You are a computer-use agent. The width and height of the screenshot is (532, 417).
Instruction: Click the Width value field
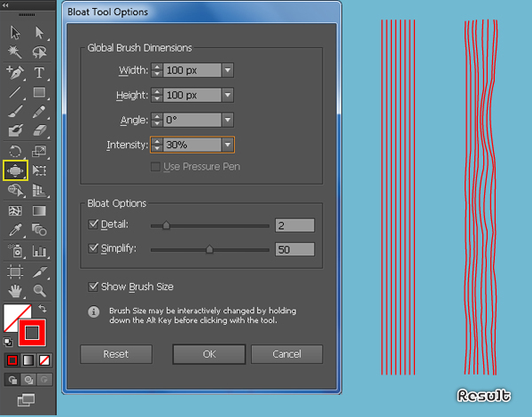(x=192, y=70)
